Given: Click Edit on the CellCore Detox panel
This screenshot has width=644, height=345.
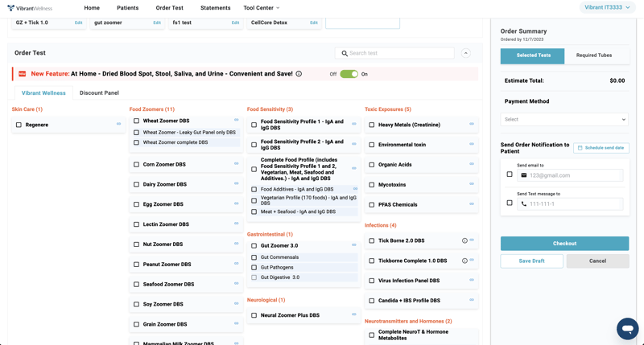Looking at the screenshot, I should point(314,23).
